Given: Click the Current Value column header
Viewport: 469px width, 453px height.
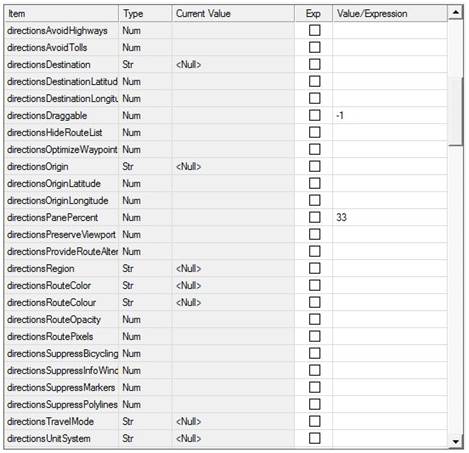Looking at the screenshot, I should [x=233, y=14].
